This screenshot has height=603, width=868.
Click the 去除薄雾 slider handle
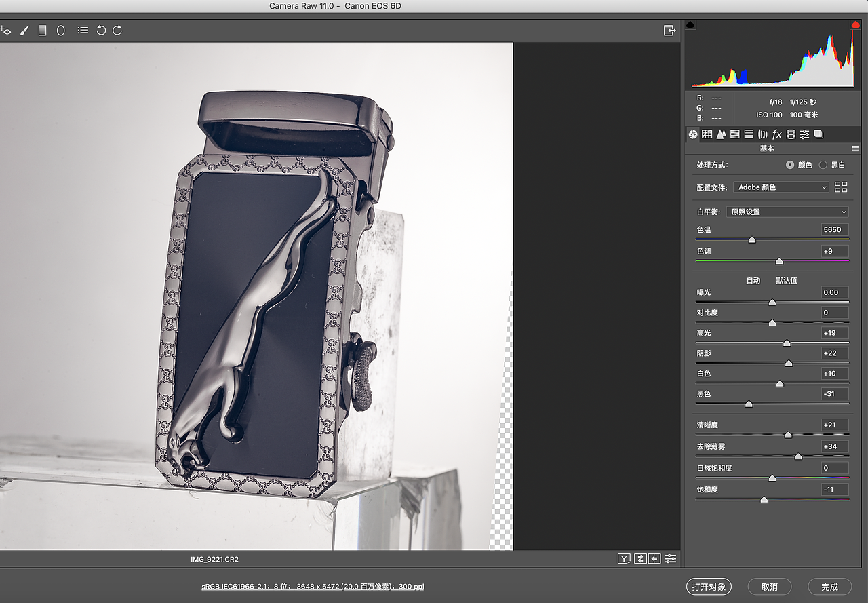[798, 456]
